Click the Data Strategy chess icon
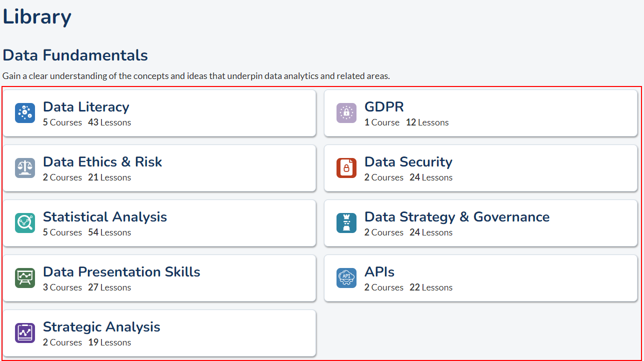Viewport: 644px width, 361px height. pyautogui.click(x=346, y=223)
